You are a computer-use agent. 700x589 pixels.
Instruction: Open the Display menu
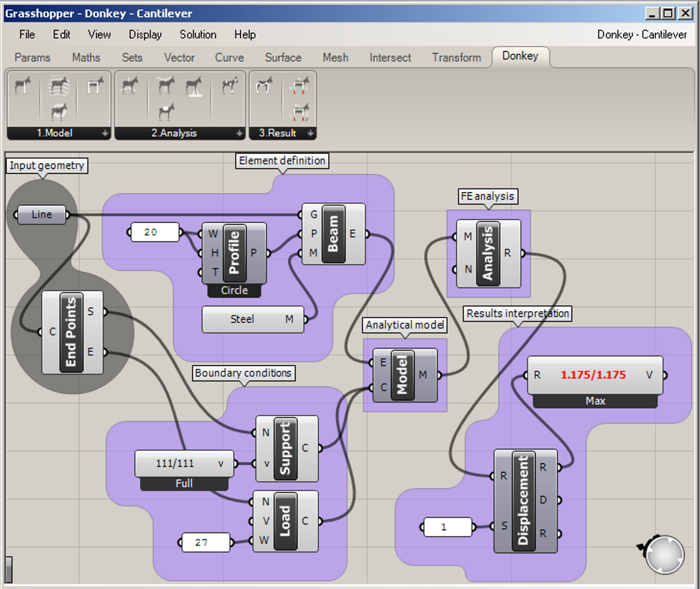coord(145,35)
